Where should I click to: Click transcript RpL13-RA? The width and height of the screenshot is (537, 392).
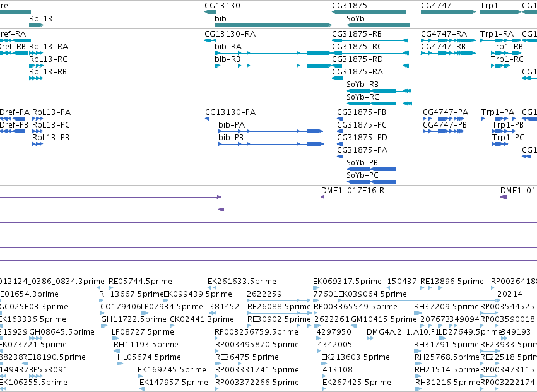49,47
